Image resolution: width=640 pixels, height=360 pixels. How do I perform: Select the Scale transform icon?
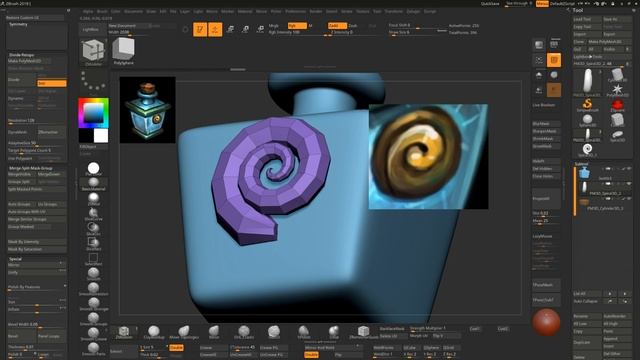click(x=245, y=29)
